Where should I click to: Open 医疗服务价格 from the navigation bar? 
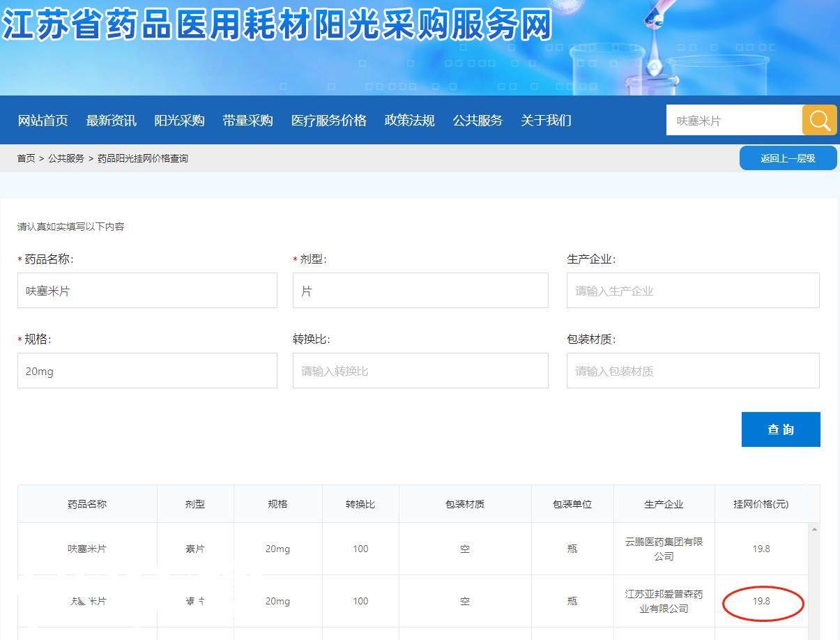pos(328,121)
